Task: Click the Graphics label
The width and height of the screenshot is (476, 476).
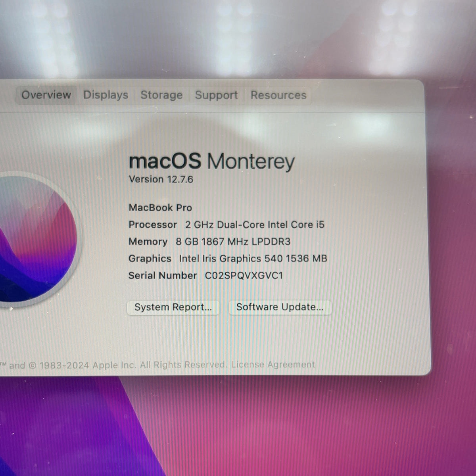Action: (150, 259)
